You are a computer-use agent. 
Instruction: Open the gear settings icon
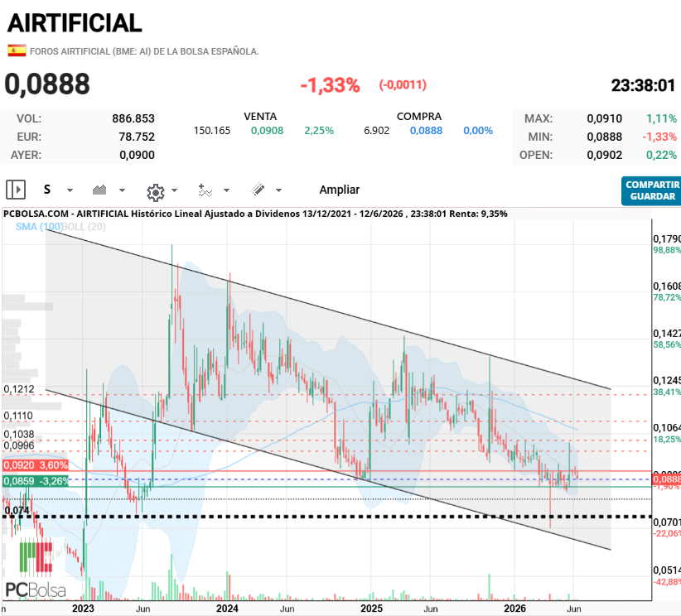click(156, 192)
